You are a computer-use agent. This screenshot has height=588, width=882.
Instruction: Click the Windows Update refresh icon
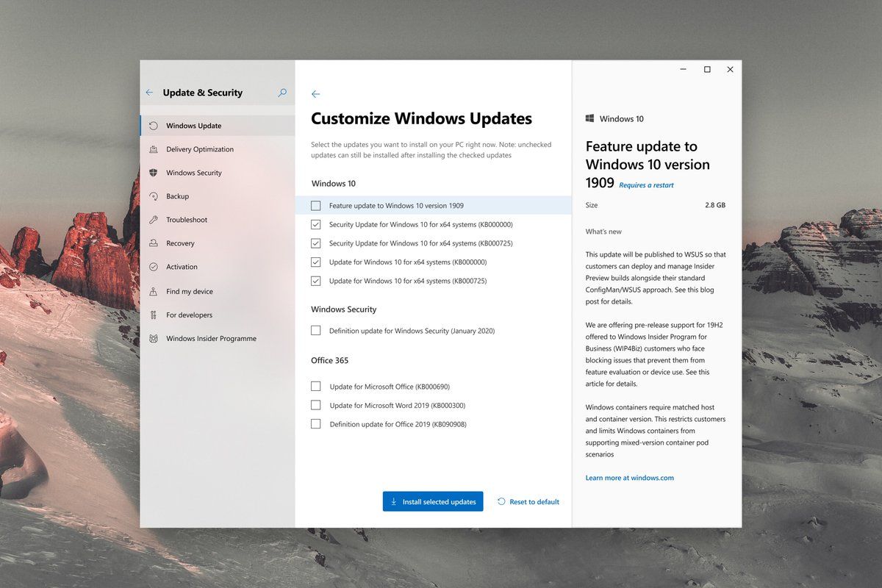coord(153,126)
